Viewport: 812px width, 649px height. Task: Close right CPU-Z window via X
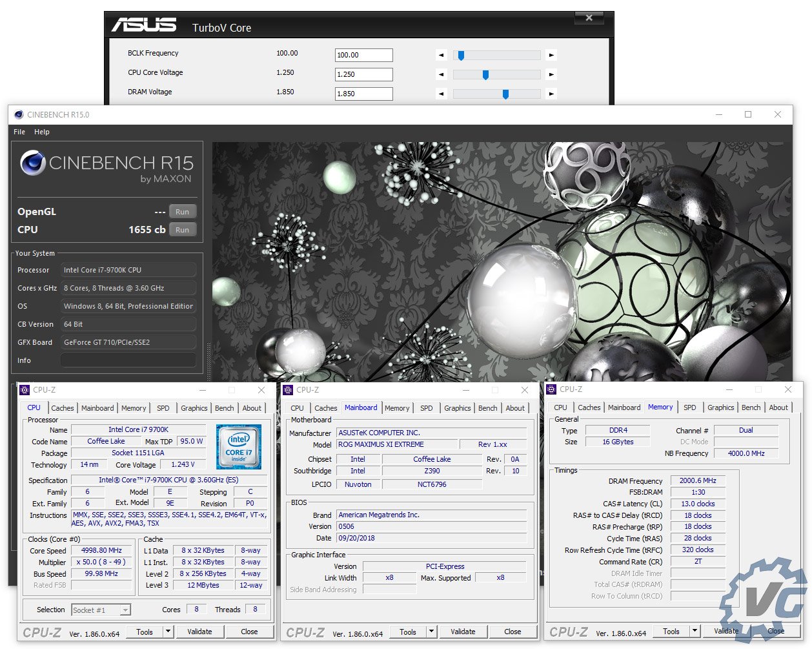(x=788, y=389)
